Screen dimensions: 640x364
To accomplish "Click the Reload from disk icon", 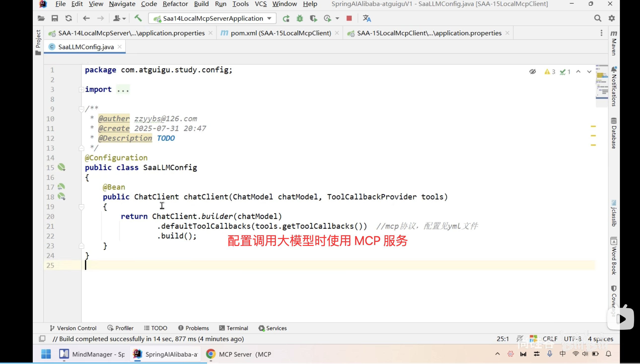I will click(x=69, y=18).
